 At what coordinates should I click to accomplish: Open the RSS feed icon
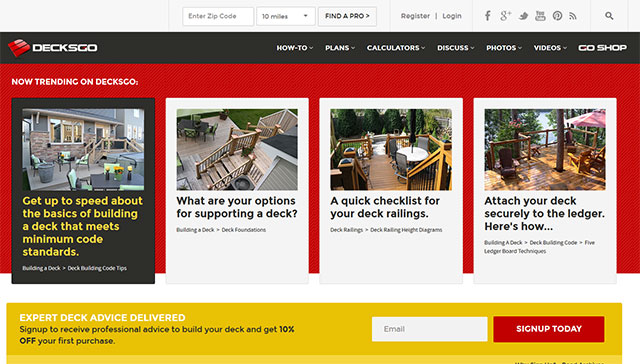coord(573,16)
